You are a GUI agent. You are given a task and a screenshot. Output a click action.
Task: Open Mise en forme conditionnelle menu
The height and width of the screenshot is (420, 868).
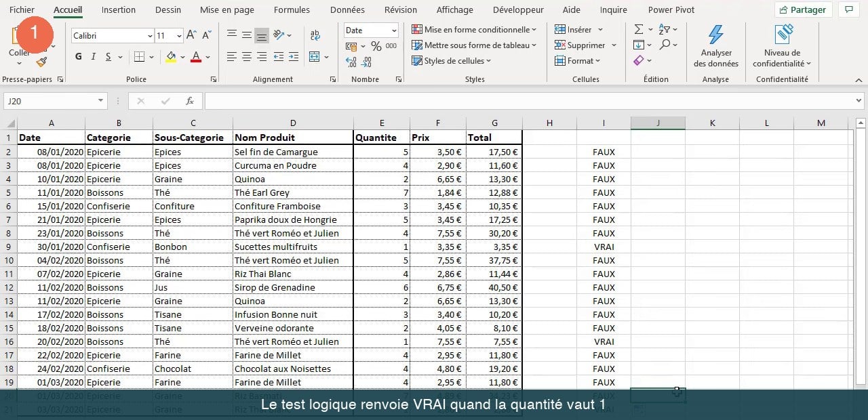[474, 30]
